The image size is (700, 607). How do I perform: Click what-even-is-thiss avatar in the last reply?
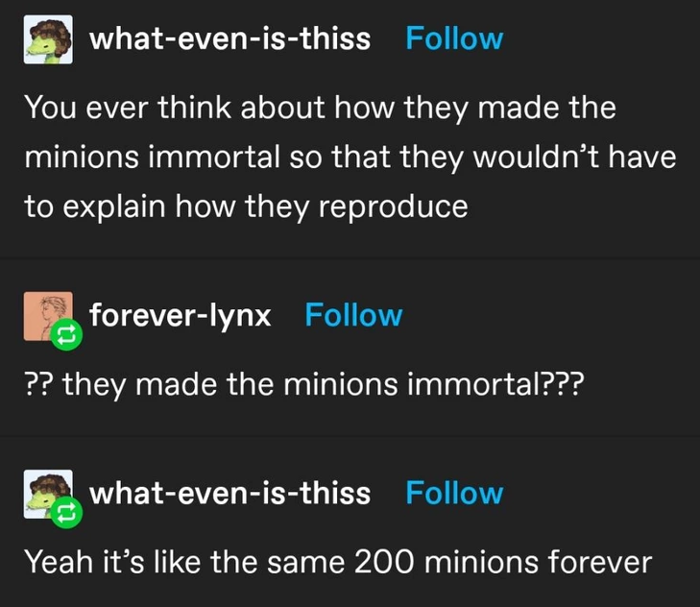[47, 492]
